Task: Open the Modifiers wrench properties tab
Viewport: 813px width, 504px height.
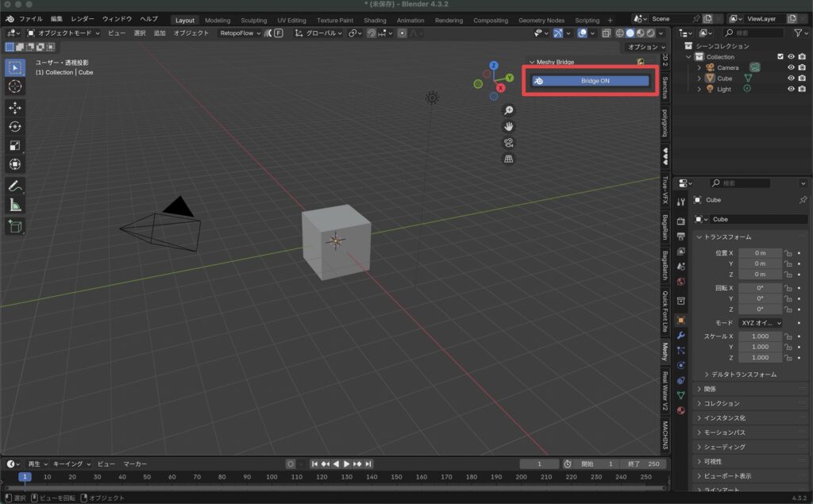Action: 680,336
